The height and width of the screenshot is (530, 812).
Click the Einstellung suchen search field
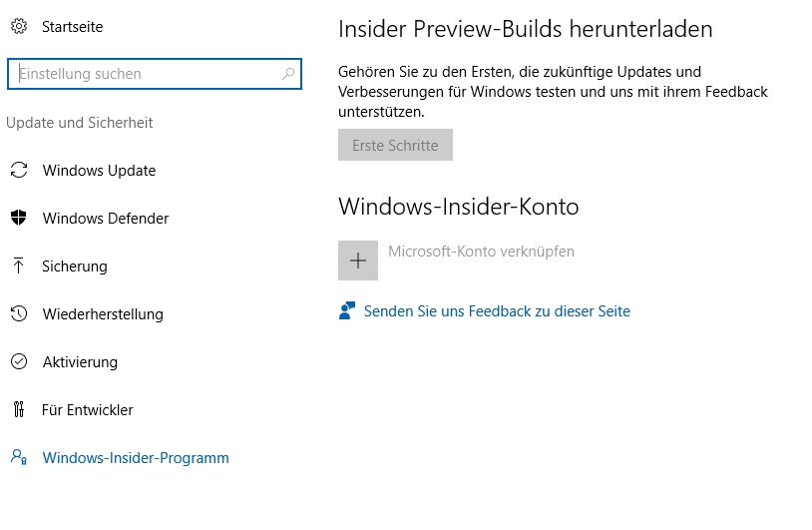(x=145, y=74)
